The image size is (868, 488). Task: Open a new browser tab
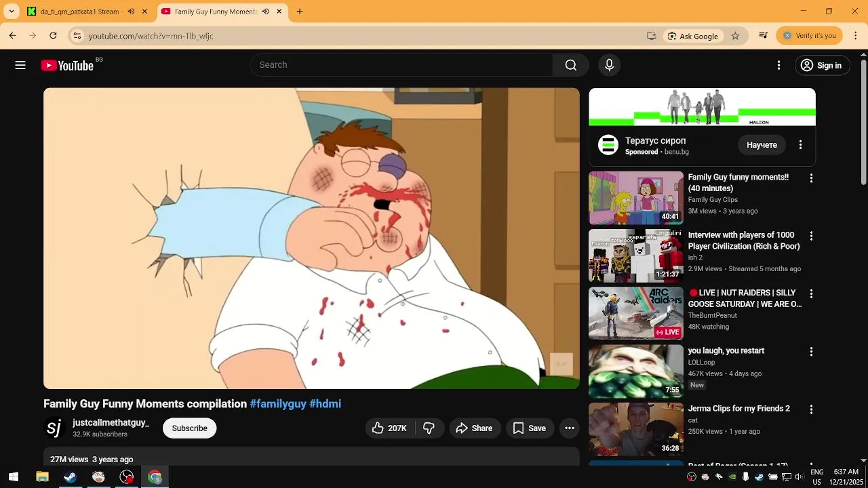300,12
